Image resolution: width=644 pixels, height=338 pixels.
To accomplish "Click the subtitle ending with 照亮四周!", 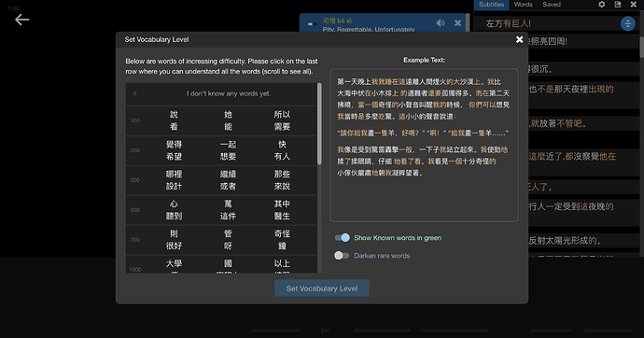I will coord(548,41).
